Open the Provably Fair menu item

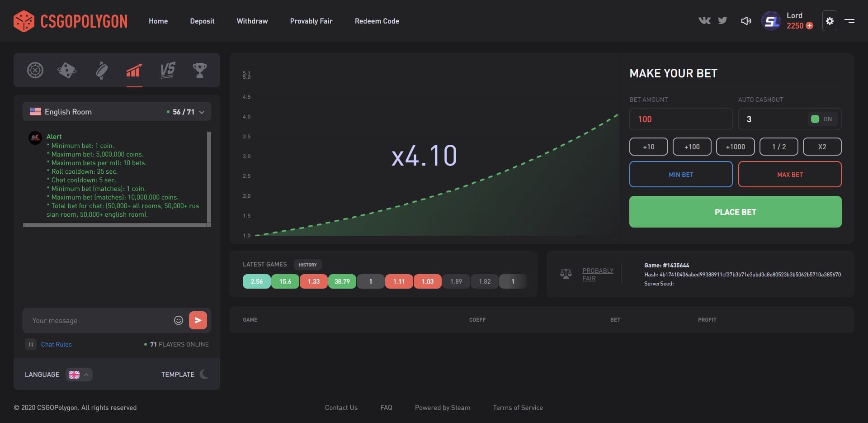coord(311,21)
